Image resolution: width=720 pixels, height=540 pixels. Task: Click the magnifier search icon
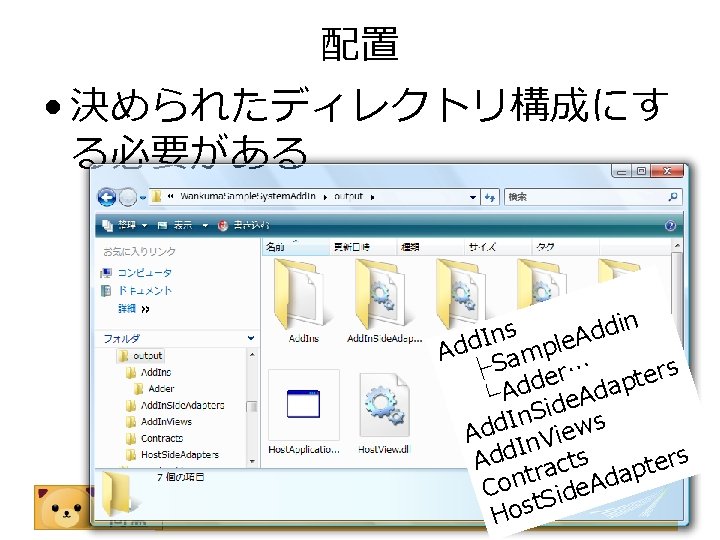click(673, 197)
